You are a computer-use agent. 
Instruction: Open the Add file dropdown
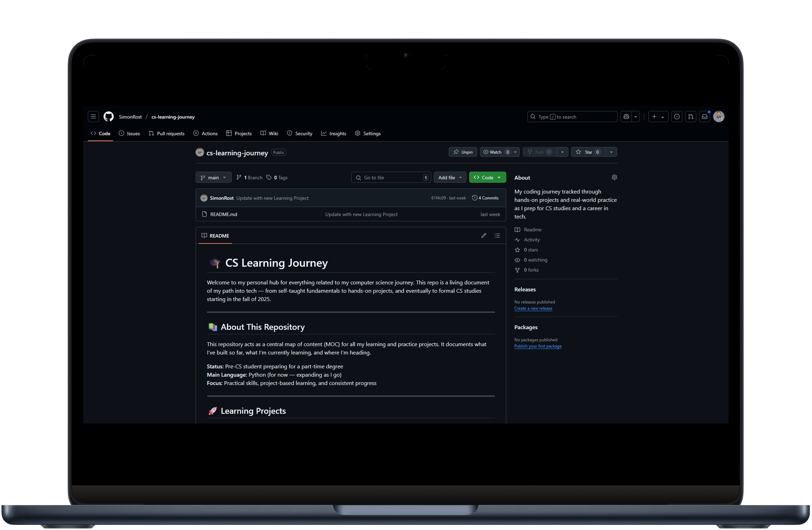coord(450,178)
